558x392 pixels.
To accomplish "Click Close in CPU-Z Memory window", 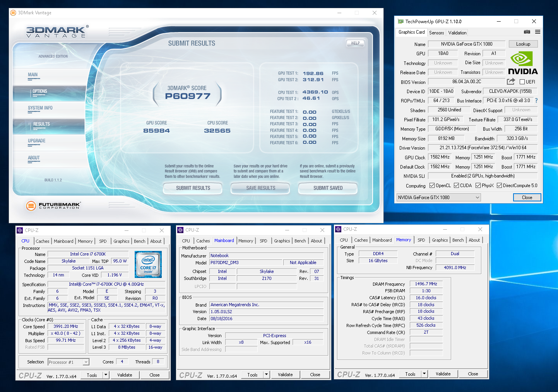I will click(x=473, y=374).
